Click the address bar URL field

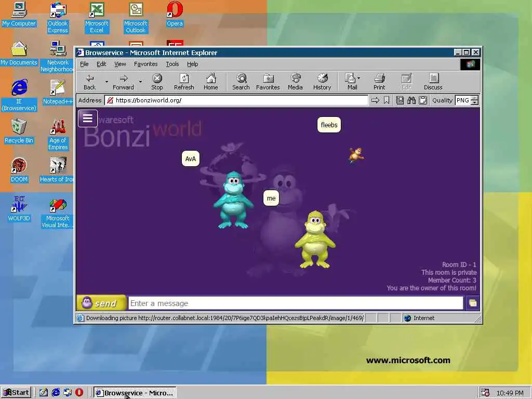point(236,100)
